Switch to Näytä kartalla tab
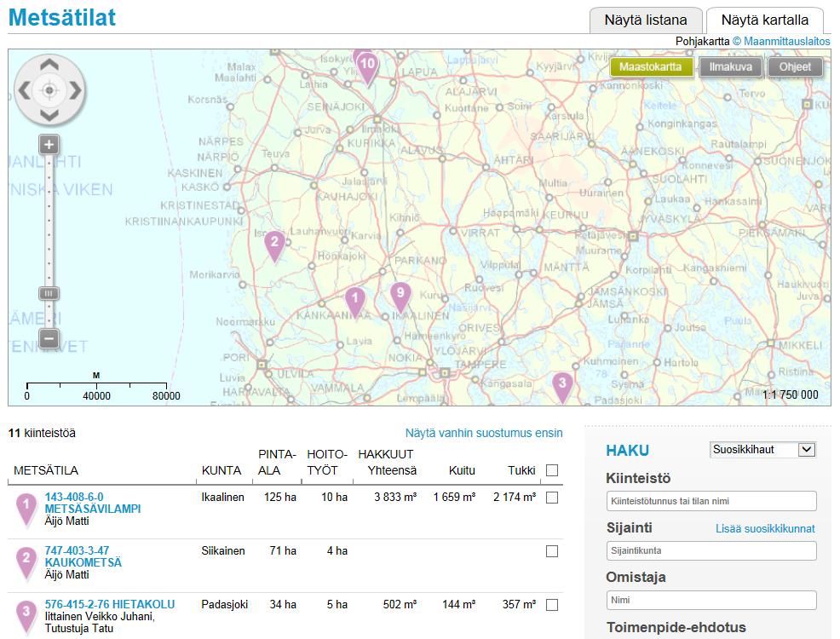 tap(764, 20)
